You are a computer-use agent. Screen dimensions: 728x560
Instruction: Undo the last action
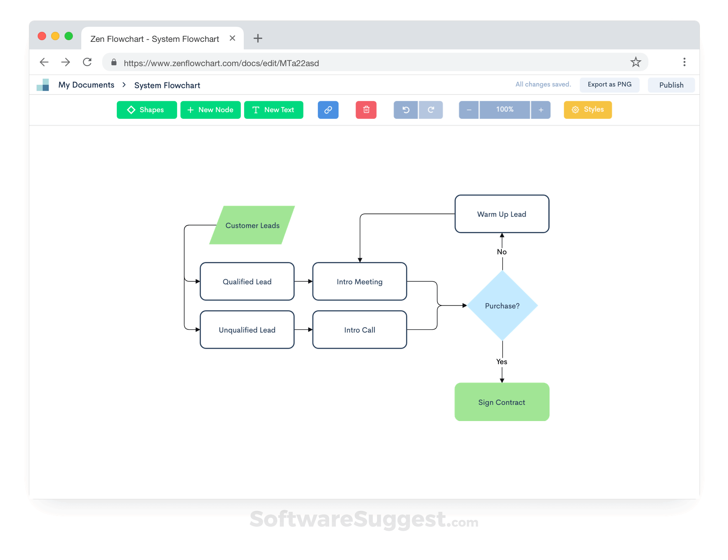pos(405,110)
